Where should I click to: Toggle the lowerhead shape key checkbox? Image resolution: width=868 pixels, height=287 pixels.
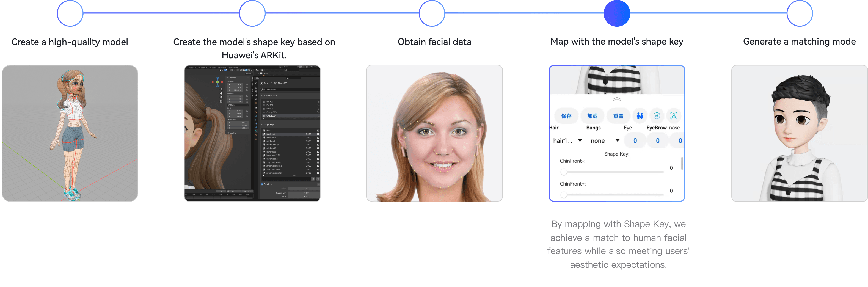(x=318, y=152)
